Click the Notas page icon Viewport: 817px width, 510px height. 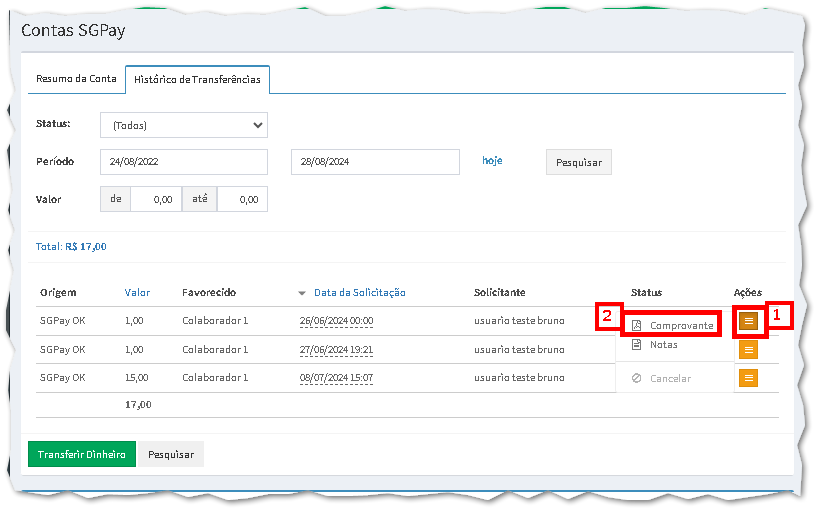coord(636,344)
